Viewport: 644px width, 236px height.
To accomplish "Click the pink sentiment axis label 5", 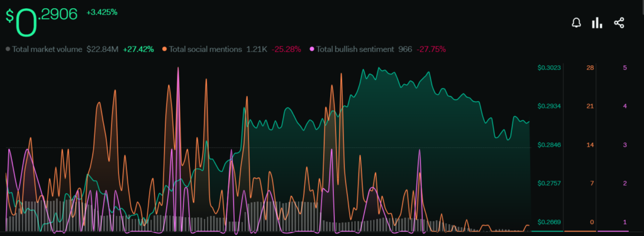I will pyautogui.click(x=625, y=68).
